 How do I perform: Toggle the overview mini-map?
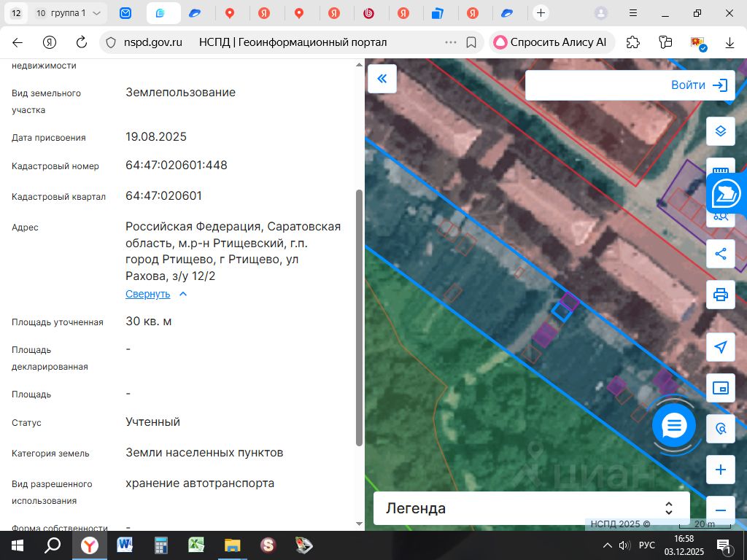(x=720, y=388)
